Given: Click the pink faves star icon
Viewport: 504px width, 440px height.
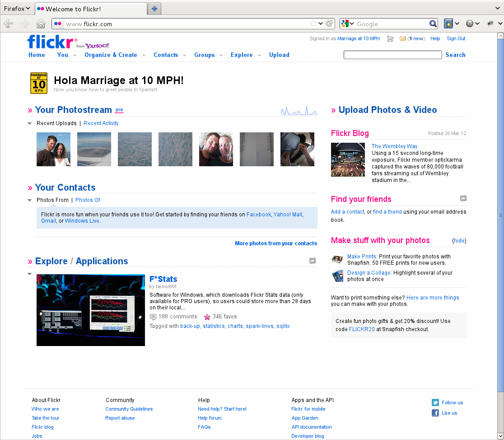Looking at the screenshot, I should click(x=207, y=317).
